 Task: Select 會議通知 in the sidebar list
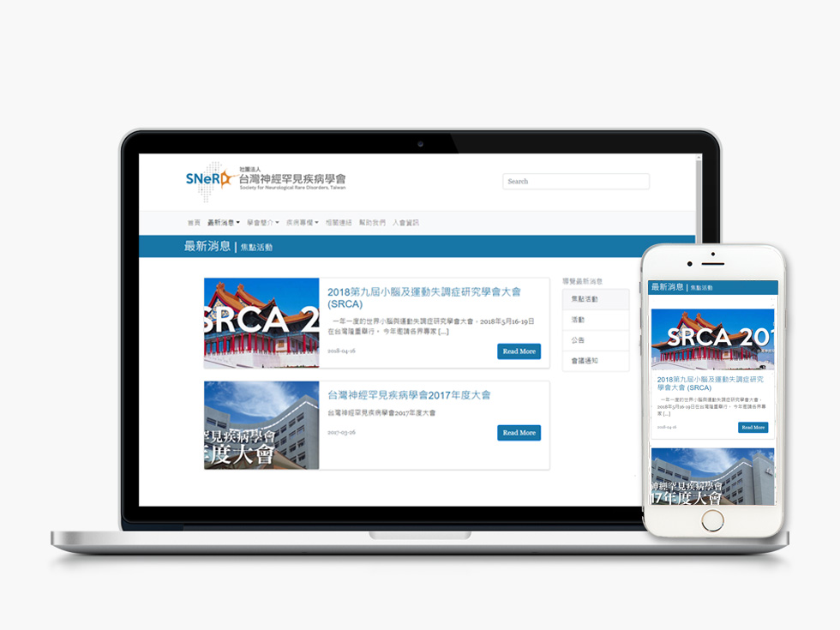(x=595, y=361)
